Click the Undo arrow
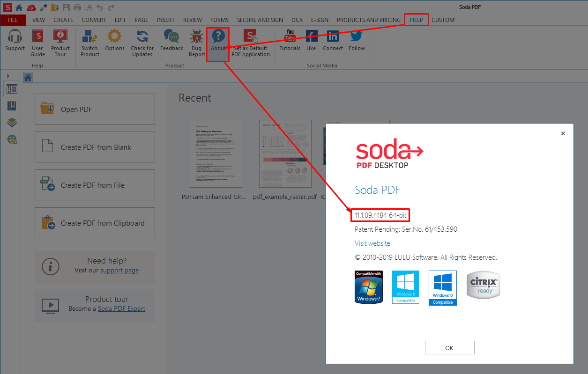 [99, 7]
